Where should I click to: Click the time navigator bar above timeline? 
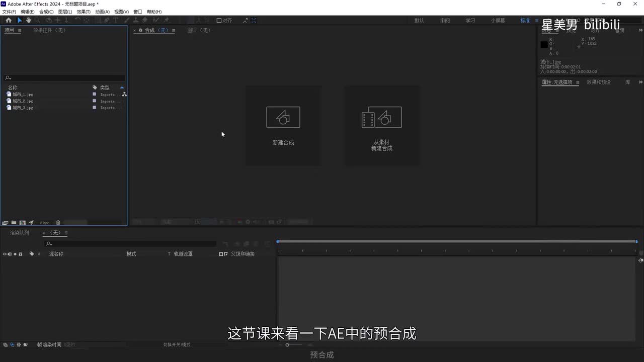(x=457, y=242)
